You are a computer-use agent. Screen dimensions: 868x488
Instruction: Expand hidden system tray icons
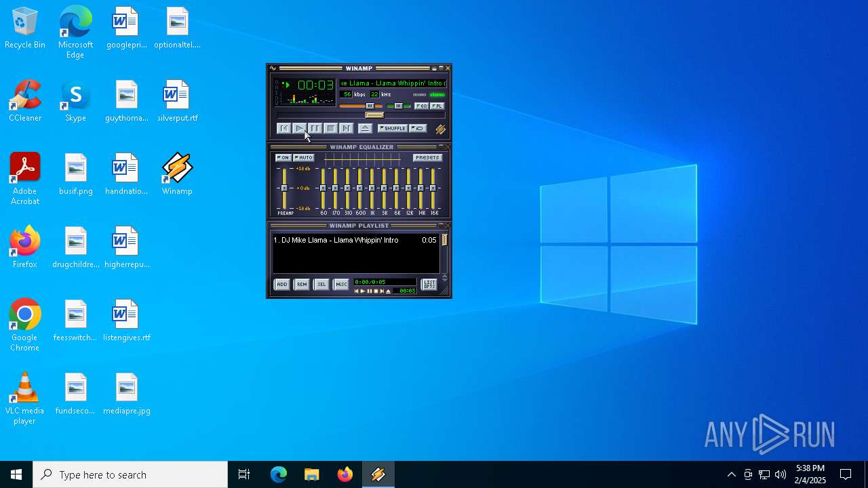(731, 474)
